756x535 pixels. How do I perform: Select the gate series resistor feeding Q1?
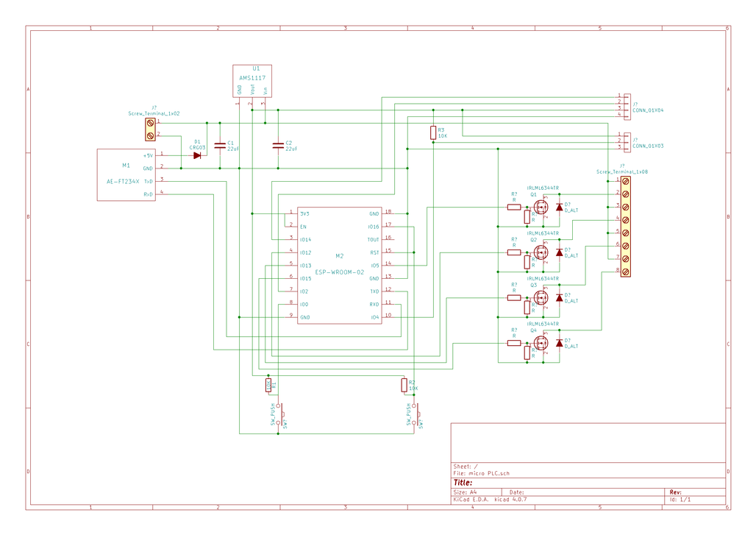click(514, 208)
